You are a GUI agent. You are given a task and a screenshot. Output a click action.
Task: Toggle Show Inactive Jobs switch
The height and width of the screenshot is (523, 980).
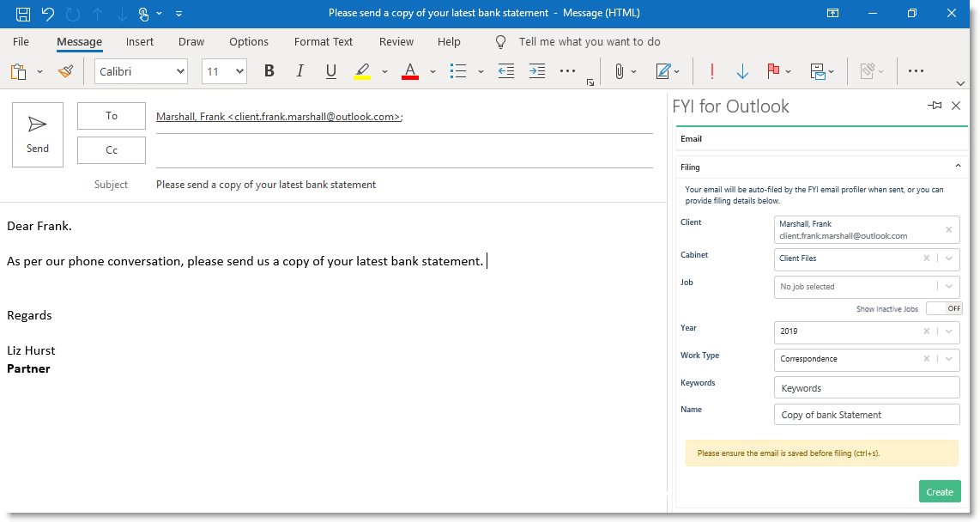click(x=944, y=308)
